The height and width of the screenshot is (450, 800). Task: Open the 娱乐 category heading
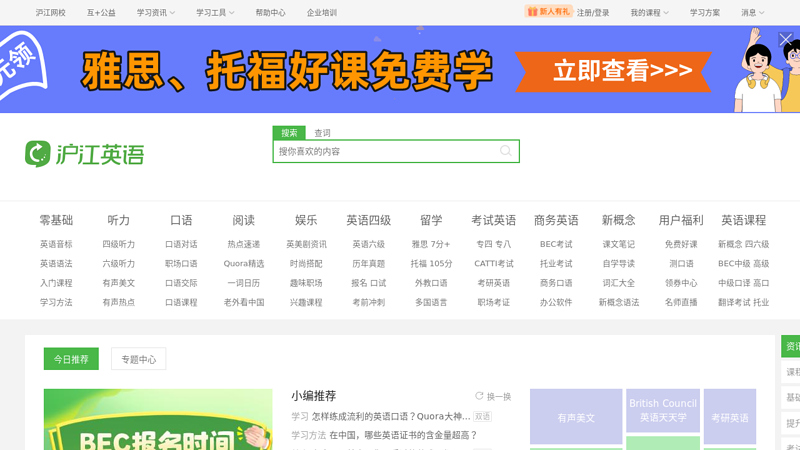[x=306, y=220]
